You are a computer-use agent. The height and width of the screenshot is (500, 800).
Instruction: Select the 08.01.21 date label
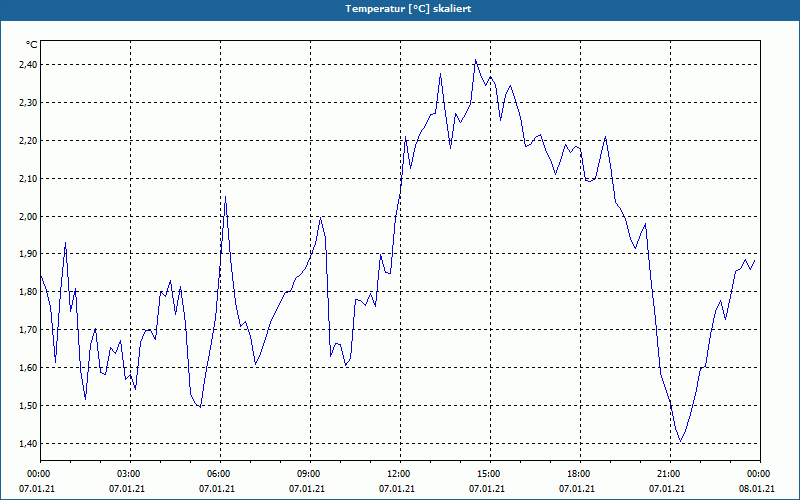pyautogui.click(x=757, y=489)
